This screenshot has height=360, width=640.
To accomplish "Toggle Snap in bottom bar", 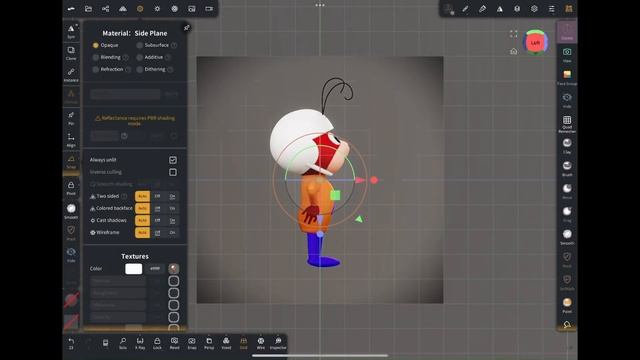I will pos(192,343).
